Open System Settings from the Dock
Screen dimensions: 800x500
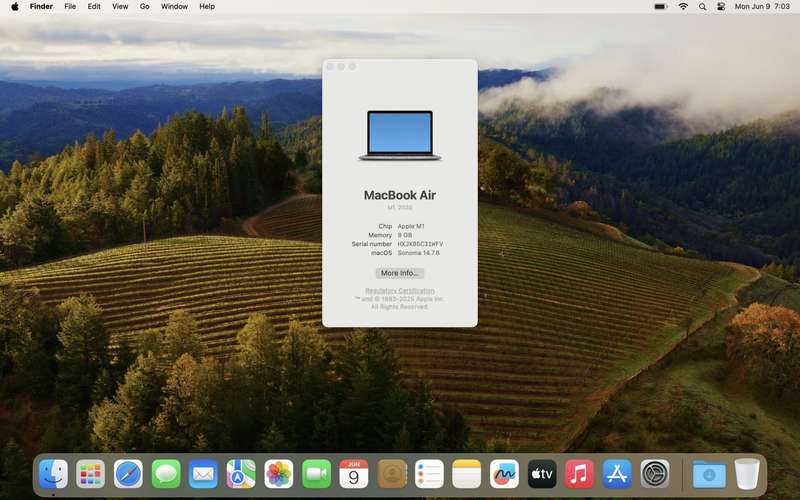pos(655,474)
